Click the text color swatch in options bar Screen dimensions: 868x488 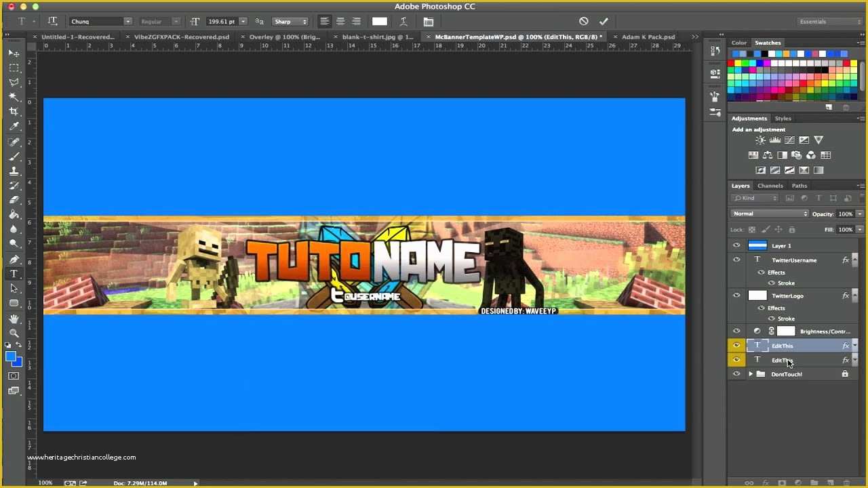click(x=380, y=21)
